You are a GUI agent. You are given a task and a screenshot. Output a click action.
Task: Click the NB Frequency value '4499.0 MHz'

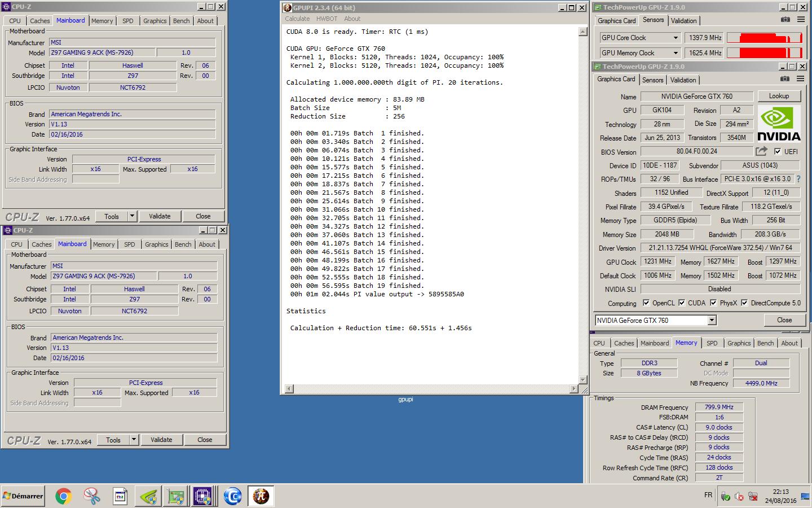[761, 383]
